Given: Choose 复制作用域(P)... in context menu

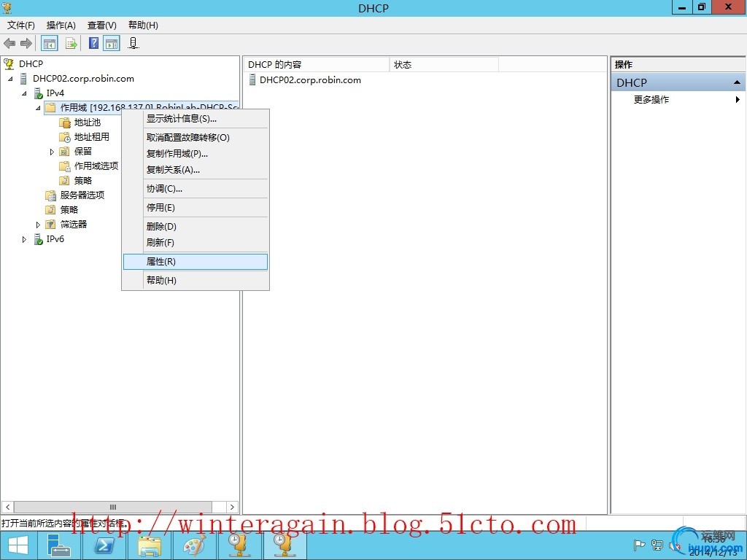Looking at the screenshot, I should point(196,154).
